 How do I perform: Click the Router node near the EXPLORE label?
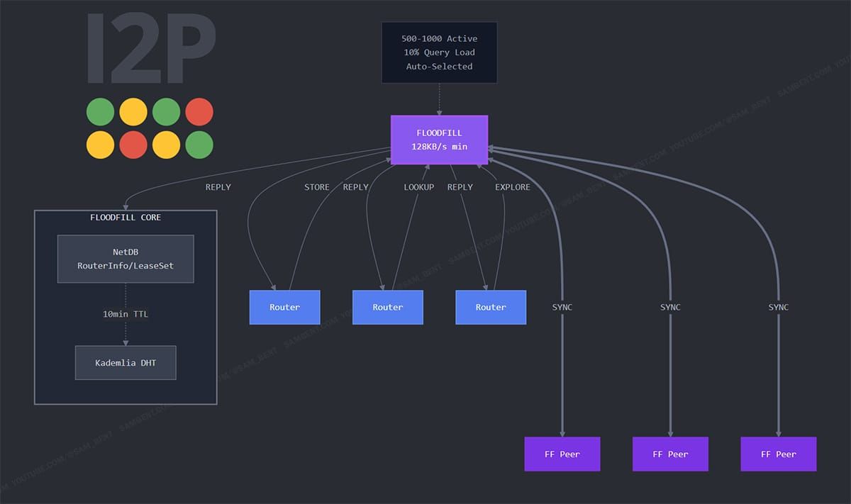[x=491, y=307]
